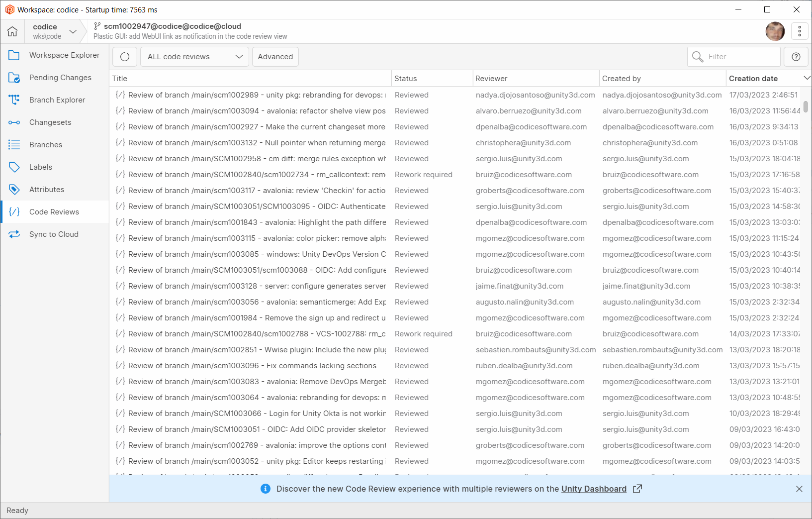
Task: Open the Unity Dashboard link
Action: click(593, 489)
